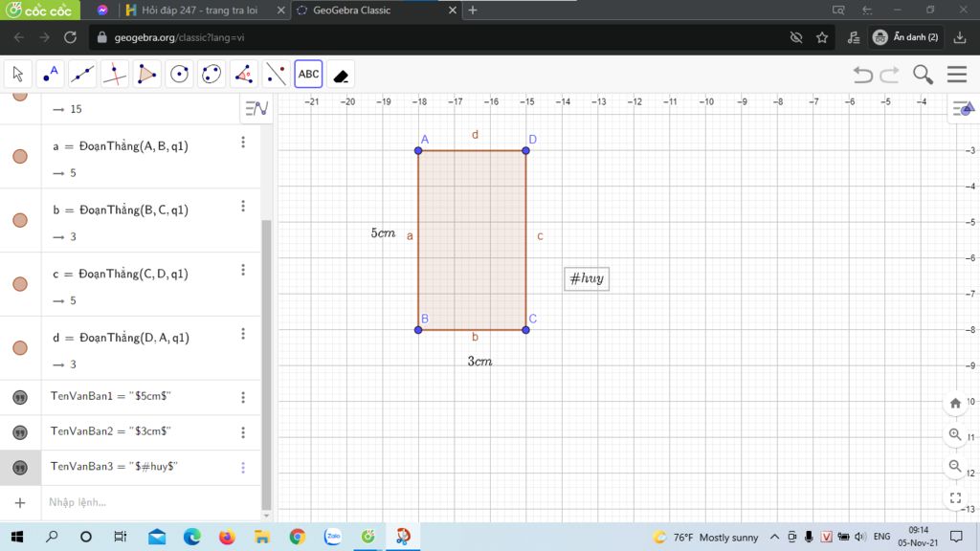
Task: Select the 3cm label text
Action: (x=480, y=361)
